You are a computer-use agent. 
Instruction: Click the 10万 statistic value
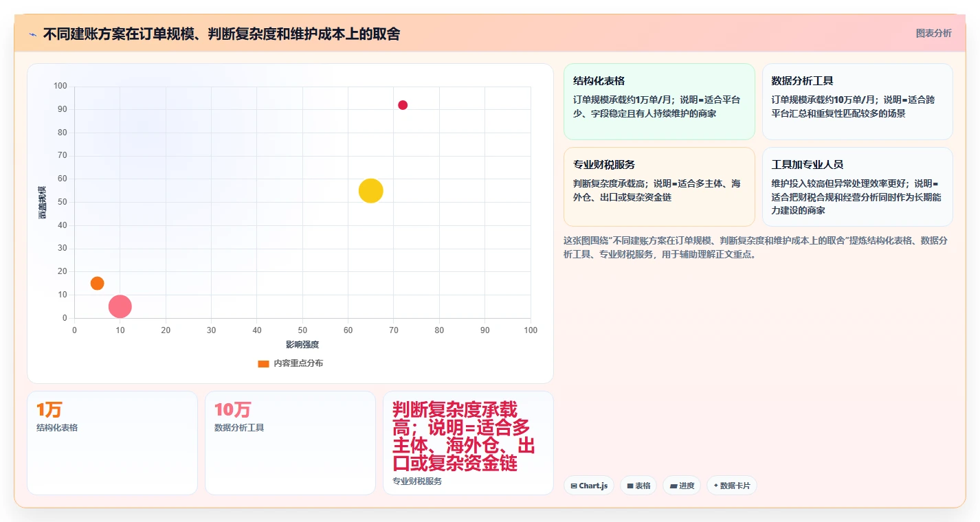click(232, 410)
